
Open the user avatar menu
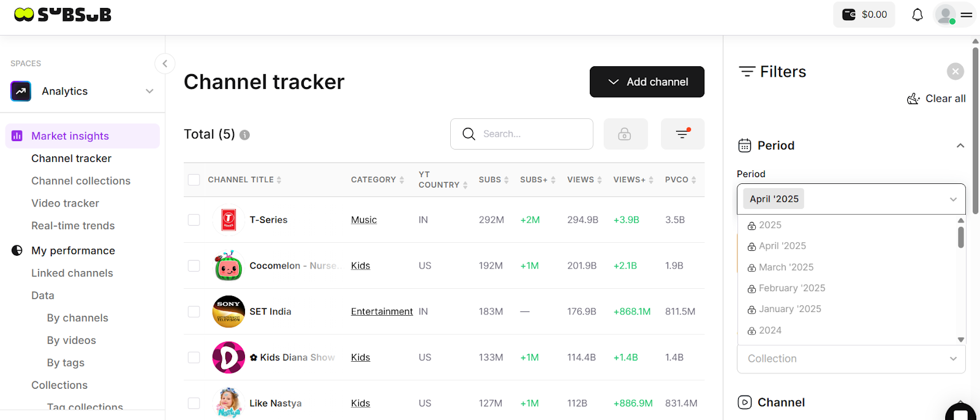(x=946, y=14)
